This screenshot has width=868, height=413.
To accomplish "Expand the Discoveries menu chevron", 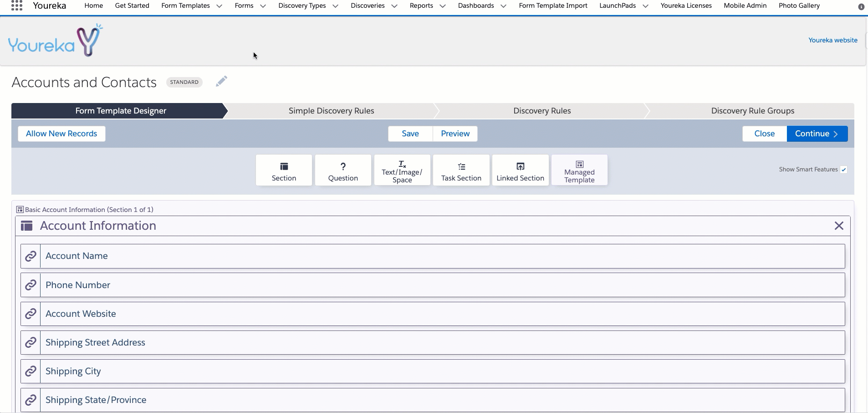I will point(394,6).
